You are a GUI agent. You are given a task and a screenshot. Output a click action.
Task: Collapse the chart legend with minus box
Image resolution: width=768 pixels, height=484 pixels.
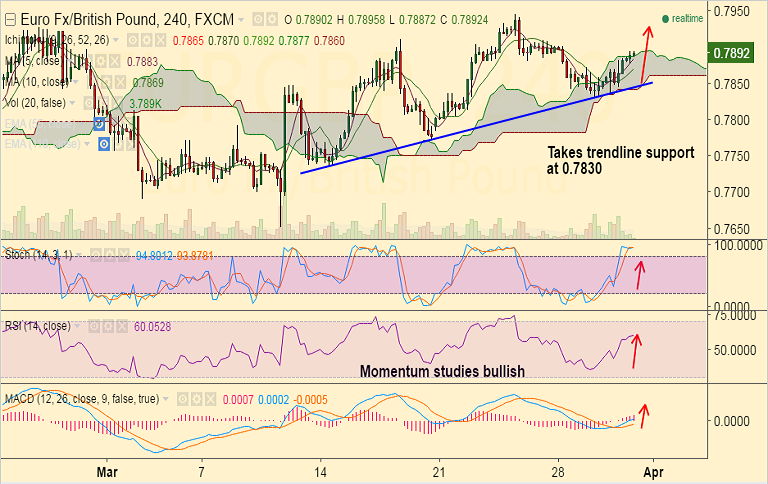[x=10, y=20]
